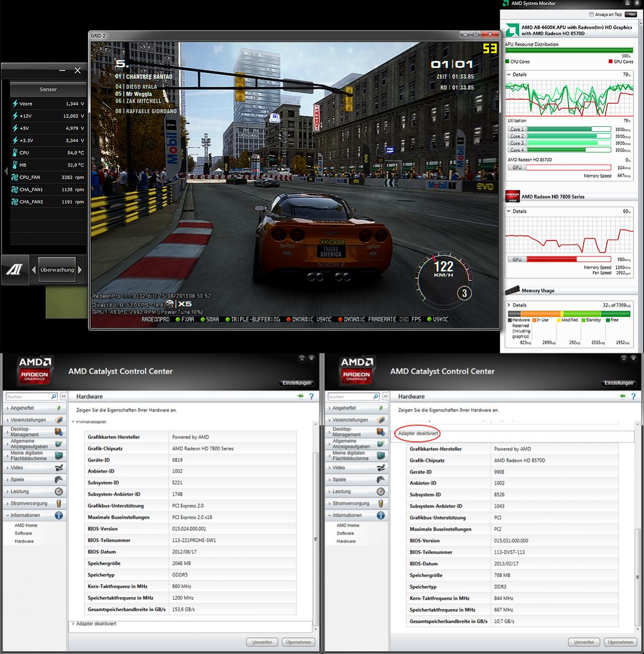Collapse sidebar with « button in the HD 7800 Catalyst window
Image resolution: width=644 pixels, height=654 pixels.
click(x=64, y=396)
